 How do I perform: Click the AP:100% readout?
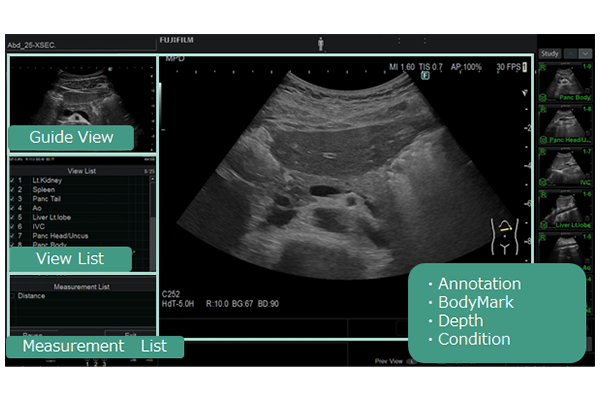pos(466,67)
